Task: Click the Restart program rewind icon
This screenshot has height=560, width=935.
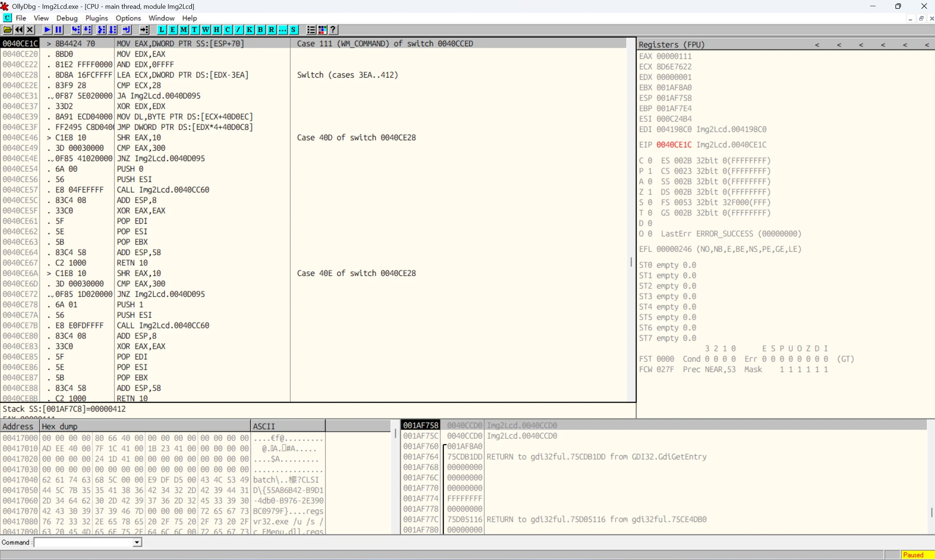Action: pyautogui.click(x=19, y=30)
